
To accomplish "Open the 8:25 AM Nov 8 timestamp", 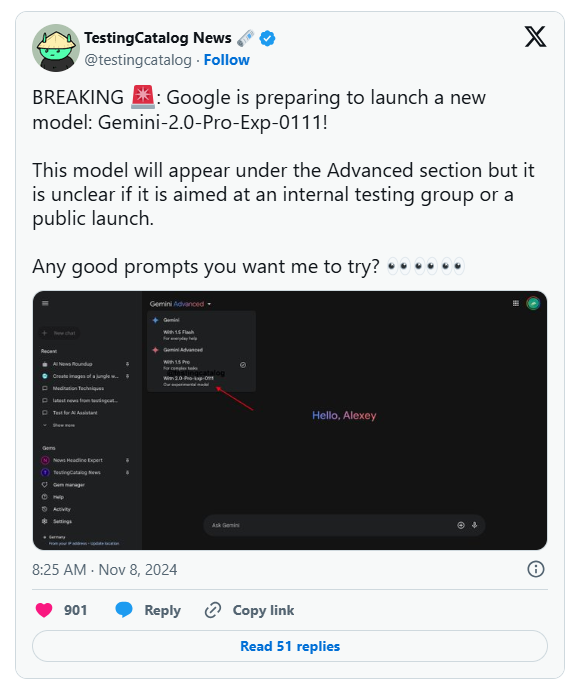I will coord(105,570).
